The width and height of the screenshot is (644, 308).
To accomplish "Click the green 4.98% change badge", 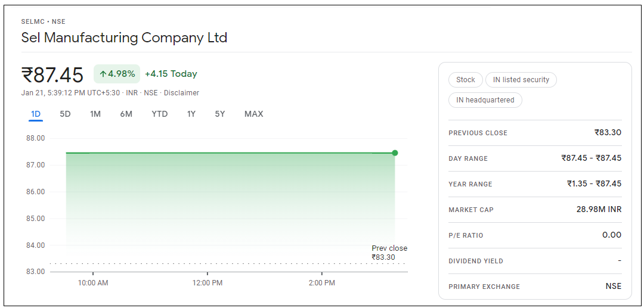I will (117, 74).
